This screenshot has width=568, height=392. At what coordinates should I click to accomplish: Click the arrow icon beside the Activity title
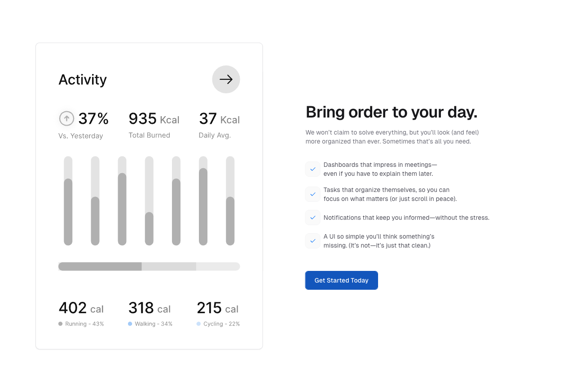tap(226, 79)
